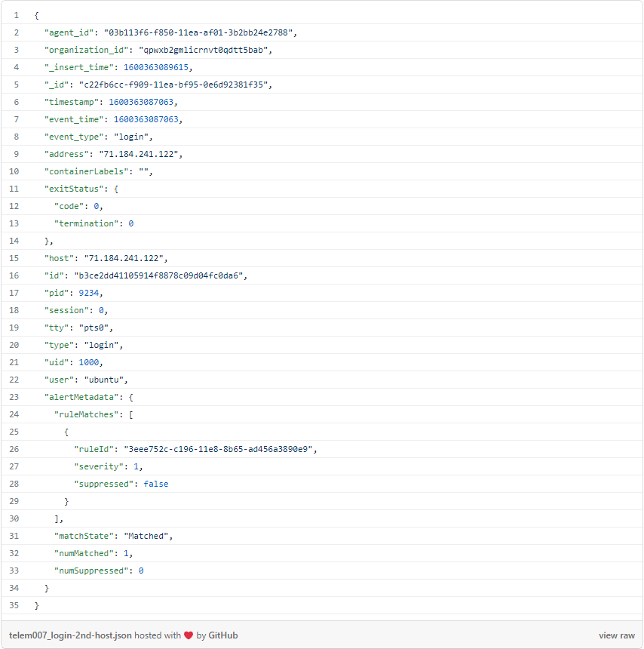This screenshot has width=644, height=649.
Task: Click the event_time value 1600363087063
Action: 146,120
